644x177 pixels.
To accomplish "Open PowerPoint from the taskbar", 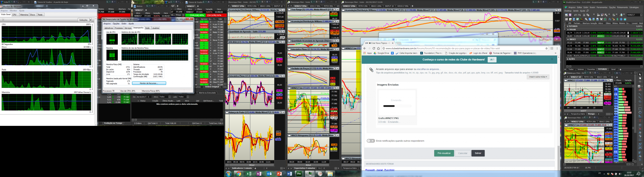I will click(279, 174).
